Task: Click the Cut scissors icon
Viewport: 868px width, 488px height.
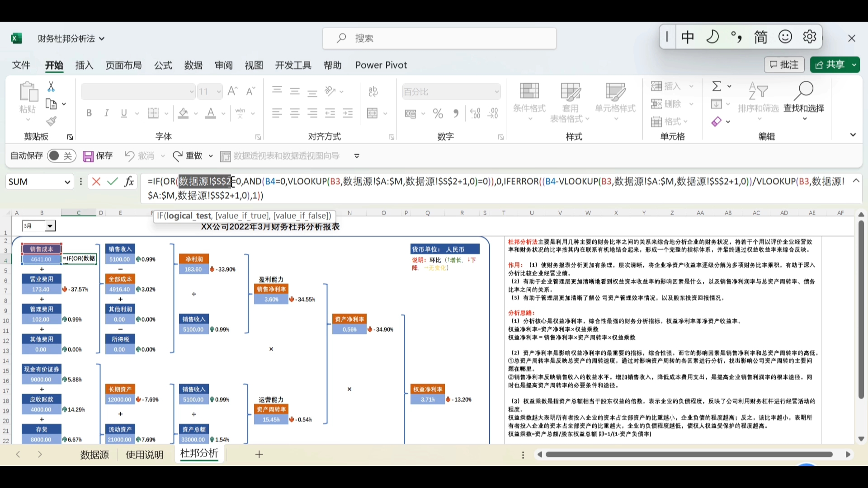Action: (x=51, y=86)
